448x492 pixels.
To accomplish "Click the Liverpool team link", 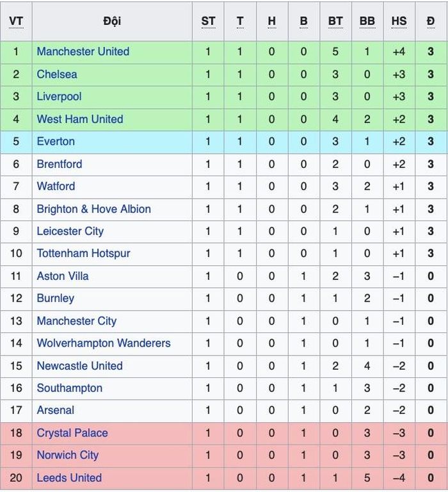I will pyautogui.click(x=59, y=97).
